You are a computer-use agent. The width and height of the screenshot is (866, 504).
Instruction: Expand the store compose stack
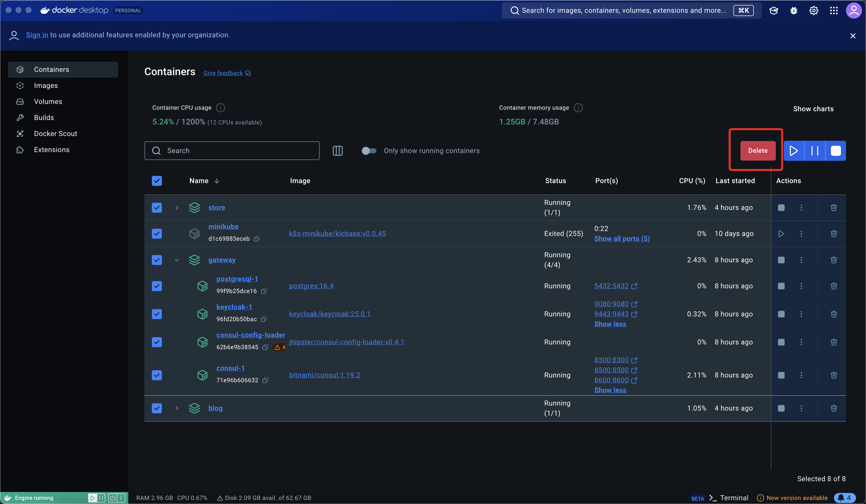[177, 207]
